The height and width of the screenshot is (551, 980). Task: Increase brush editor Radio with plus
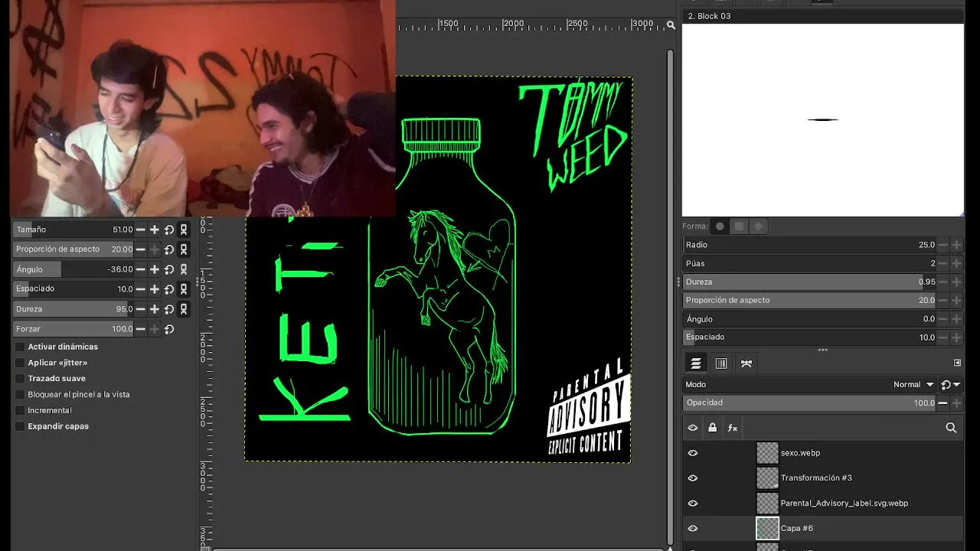(x=956, y=245)
